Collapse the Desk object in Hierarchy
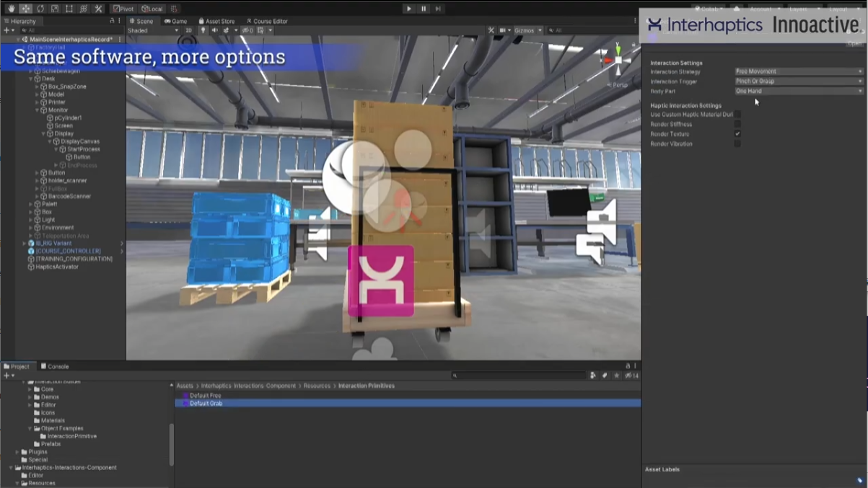Screen dimensions: 868x488 coord(31,79)
